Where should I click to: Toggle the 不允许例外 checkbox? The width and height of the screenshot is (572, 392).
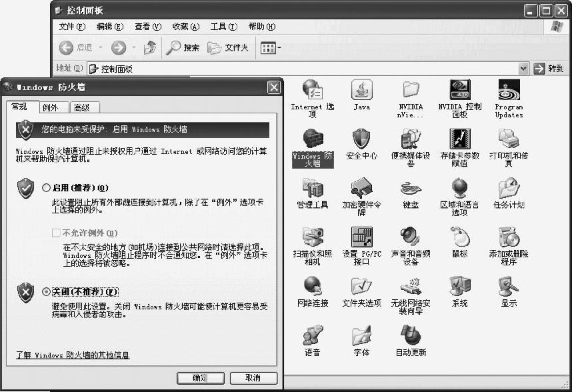tap(56, 233)
